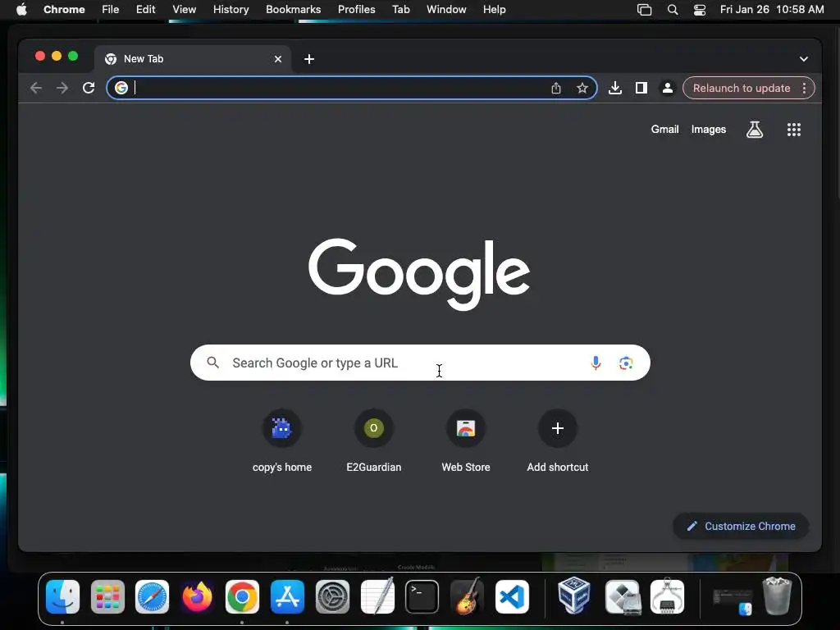This screenshot has width=840, height=630.
Task: Open Launchpad from the Dock
Action: pos(107,597)
